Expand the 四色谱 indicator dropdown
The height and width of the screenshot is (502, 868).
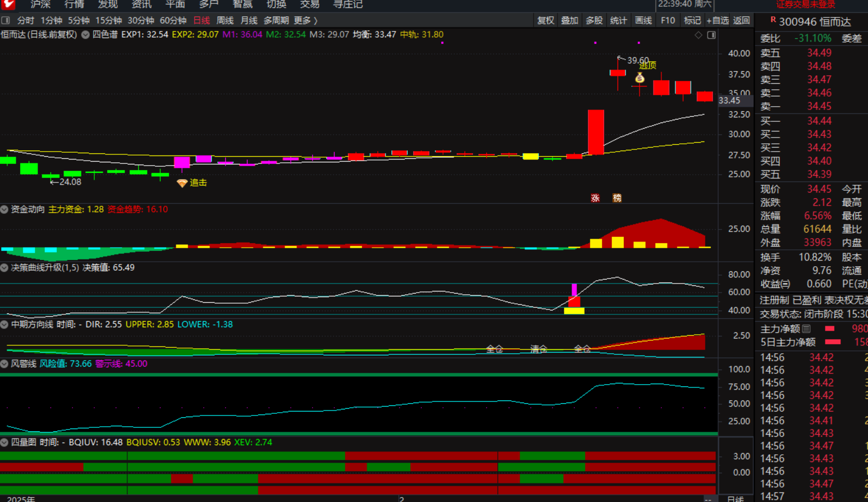(x=85, y=35)
